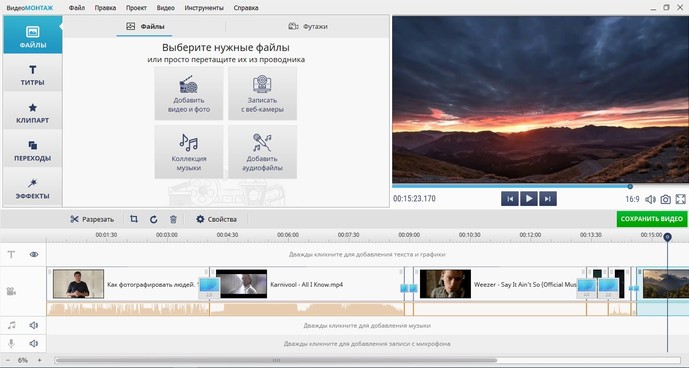The width and height of the screenshot is (689, 368).
Task: Click the Разрезать scissors tool
Action: coord(92,219)
